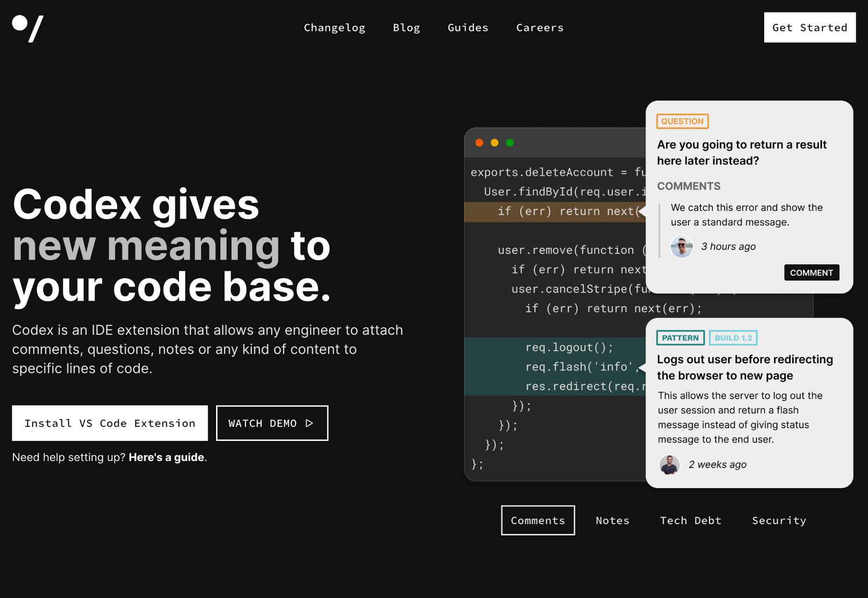Click the yellow dot in code window
This screenshot has width=868, height=598.
click(494, 143)
